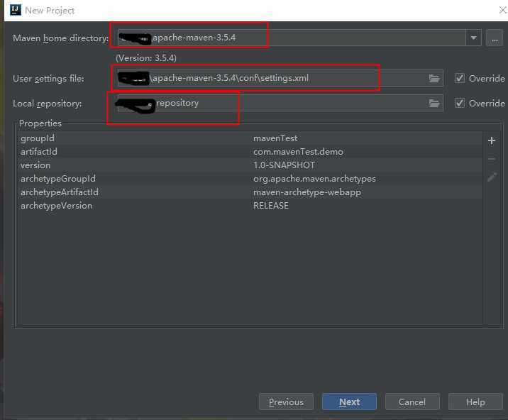Close the New Project dialog
This screenshot has width=508, height=420.
coord(502,10)
